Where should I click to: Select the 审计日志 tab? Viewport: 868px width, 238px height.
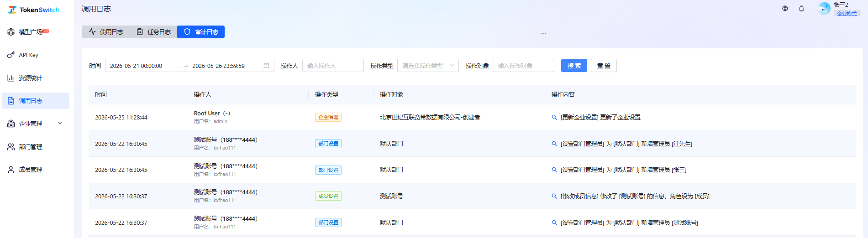pos(201,32)
